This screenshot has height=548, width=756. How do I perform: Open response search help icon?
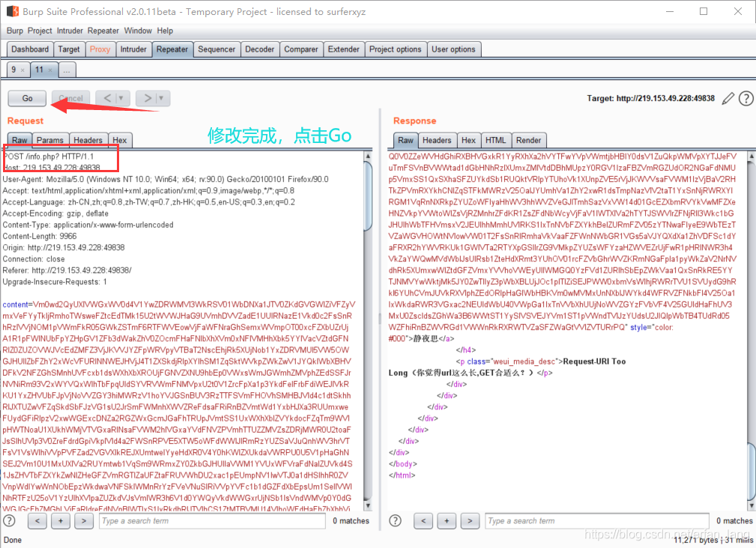(x=395, y=520)
